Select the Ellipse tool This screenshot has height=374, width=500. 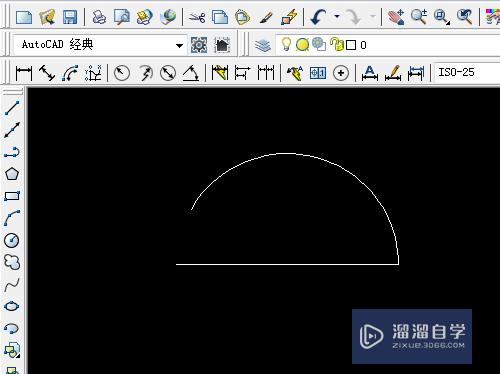coord(12,306)
